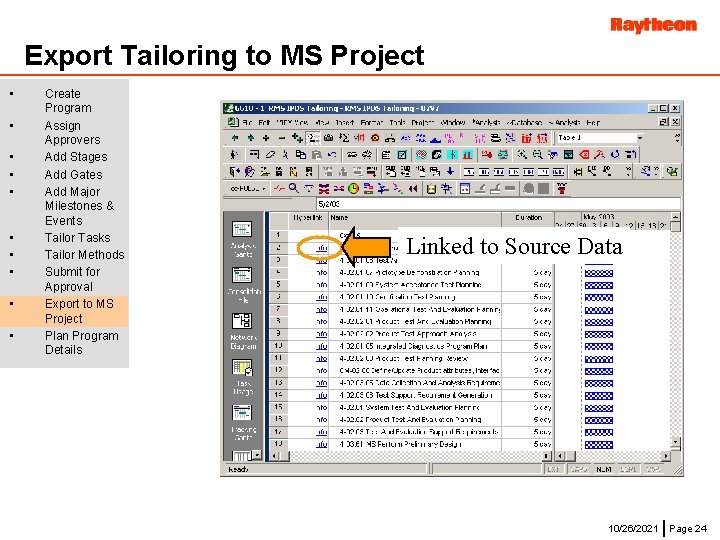The width and height of the screenshot is (720, 540).
Task: Open the filter combo box in bottom toolbar
Action: click(x=248, y=188)
